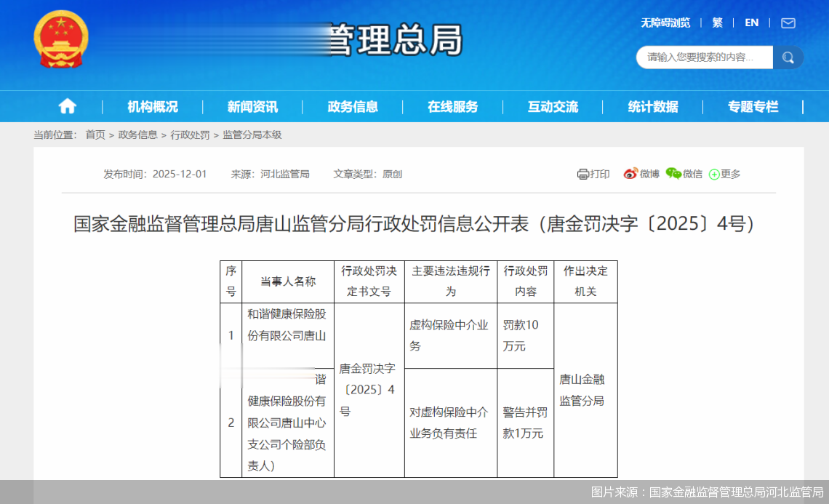Open 在线服务 menu
The image size is (829, 504).
452,107
